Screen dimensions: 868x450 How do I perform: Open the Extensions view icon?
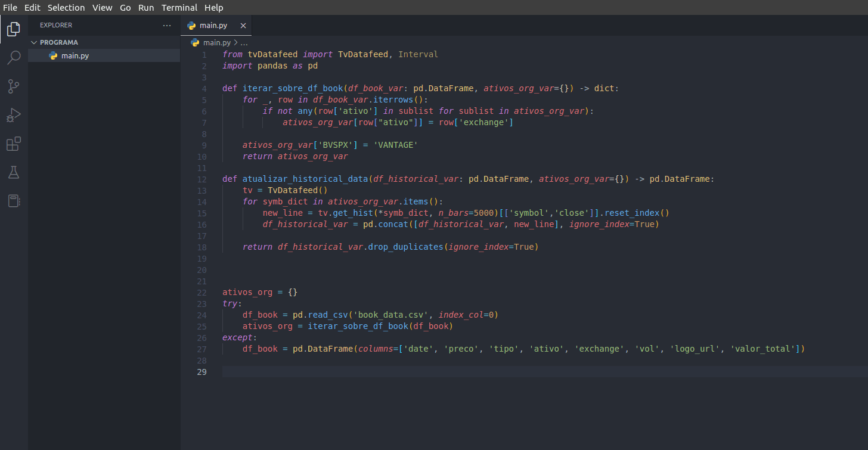point(14,144)
